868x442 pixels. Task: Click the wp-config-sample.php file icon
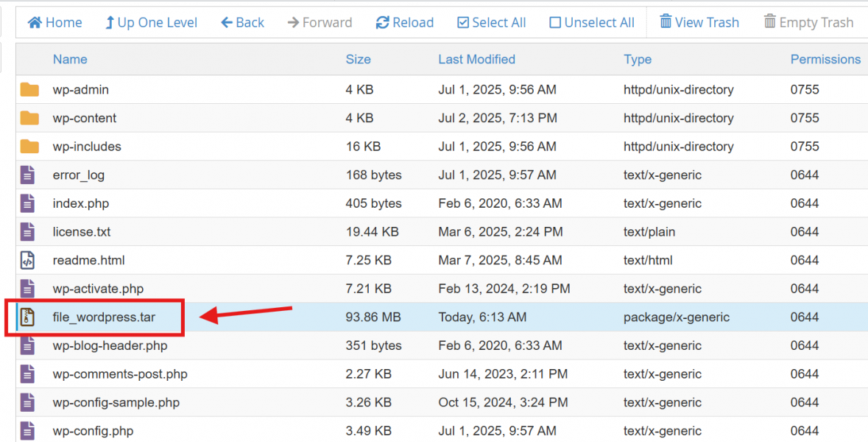pos(27,403)
